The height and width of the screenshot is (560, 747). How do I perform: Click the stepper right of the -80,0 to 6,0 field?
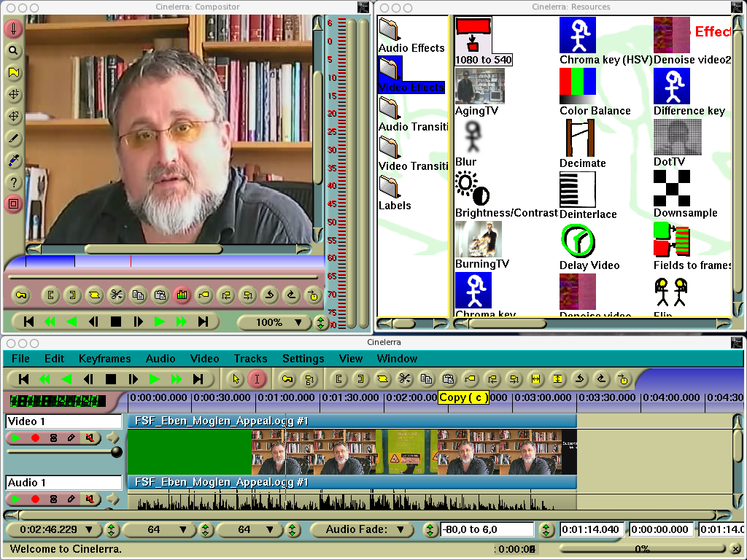546,530
